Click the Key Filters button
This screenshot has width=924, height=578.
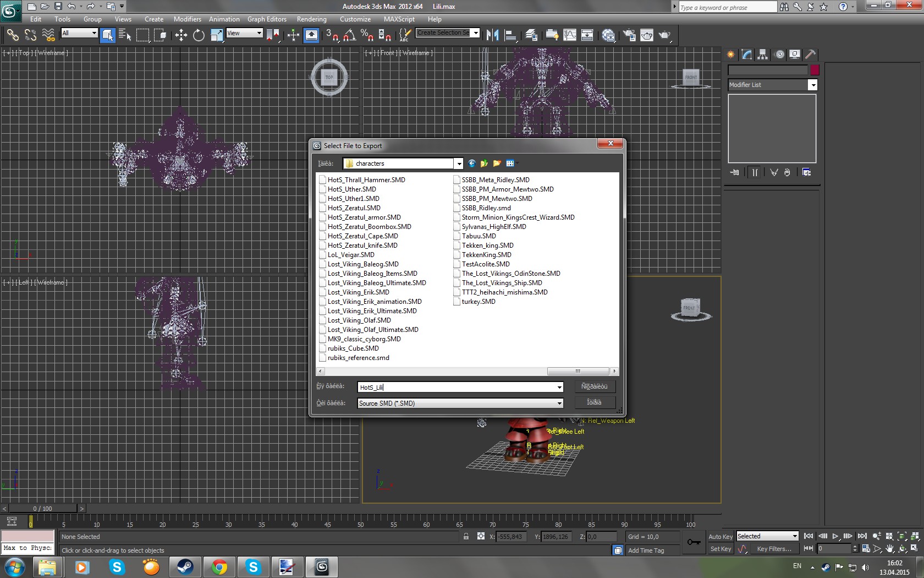774,549
